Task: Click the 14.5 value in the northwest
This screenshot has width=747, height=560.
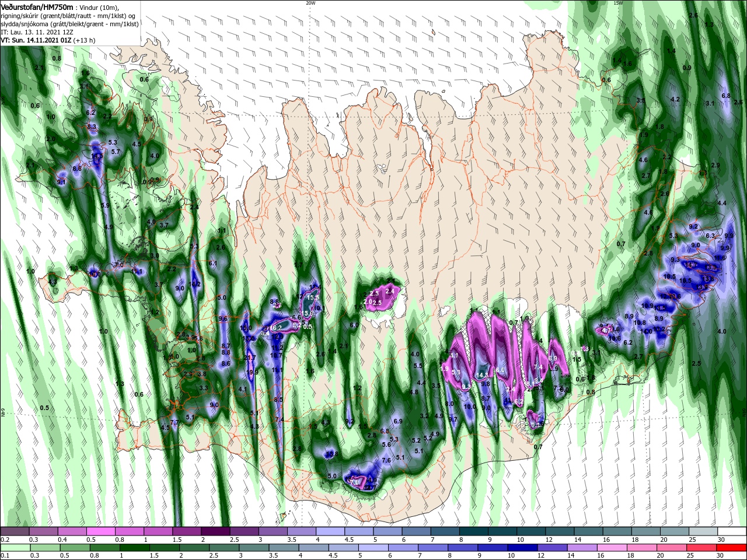Action: [97, 156]
